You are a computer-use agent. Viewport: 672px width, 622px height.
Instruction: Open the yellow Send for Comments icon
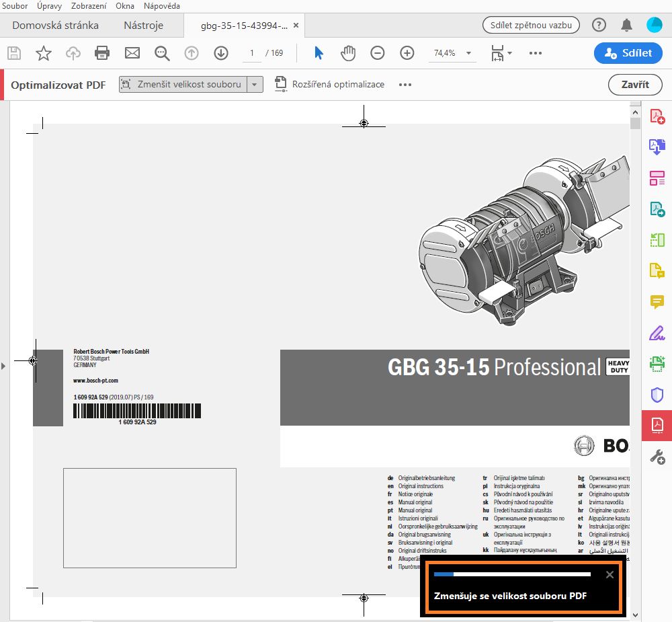(657, 271)
